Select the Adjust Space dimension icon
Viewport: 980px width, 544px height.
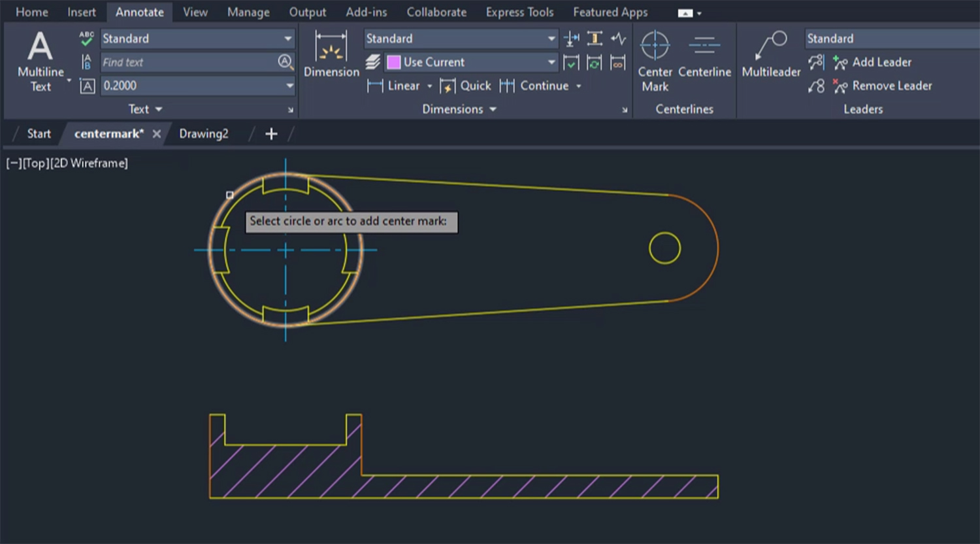(572, 39)
